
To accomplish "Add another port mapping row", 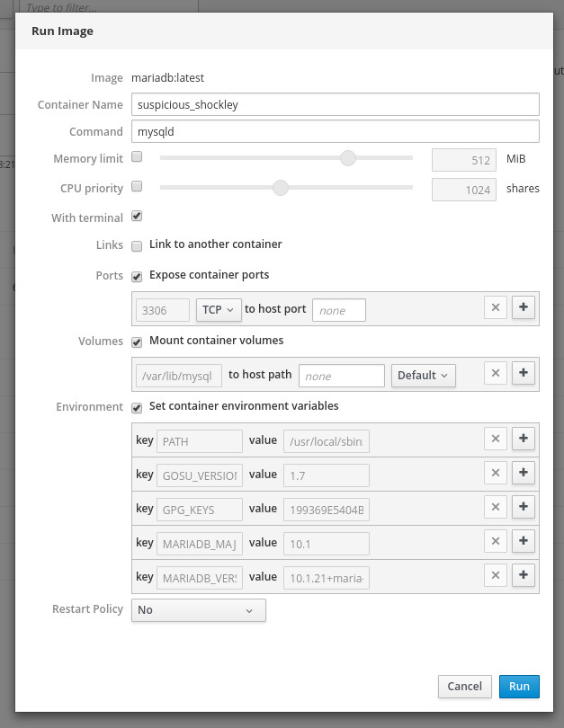I will pyautogui.click(x=524, y=308).
